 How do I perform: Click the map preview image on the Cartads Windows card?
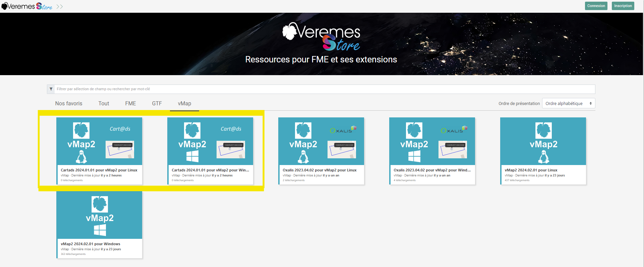(x=231, y=150)
